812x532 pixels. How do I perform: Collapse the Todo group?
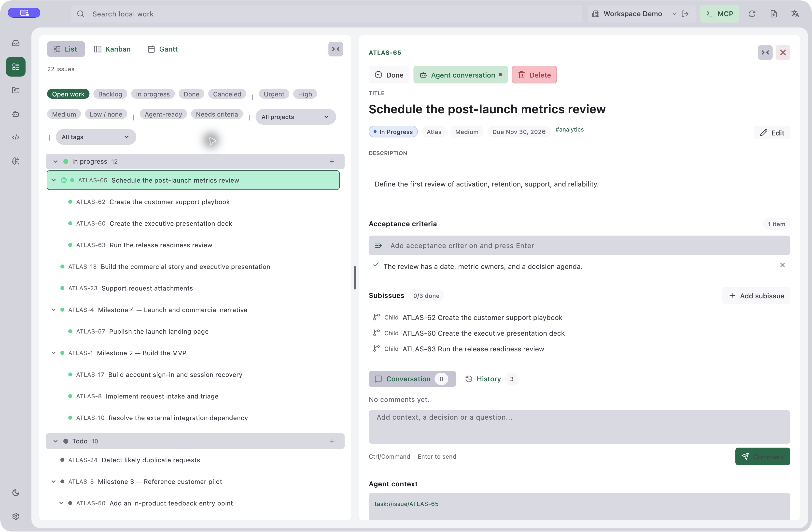pyautogui.click(x=55, y=441)
